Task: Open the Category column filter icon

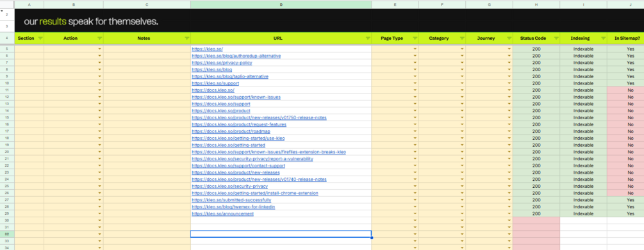Action: click(x=462, y=38)
